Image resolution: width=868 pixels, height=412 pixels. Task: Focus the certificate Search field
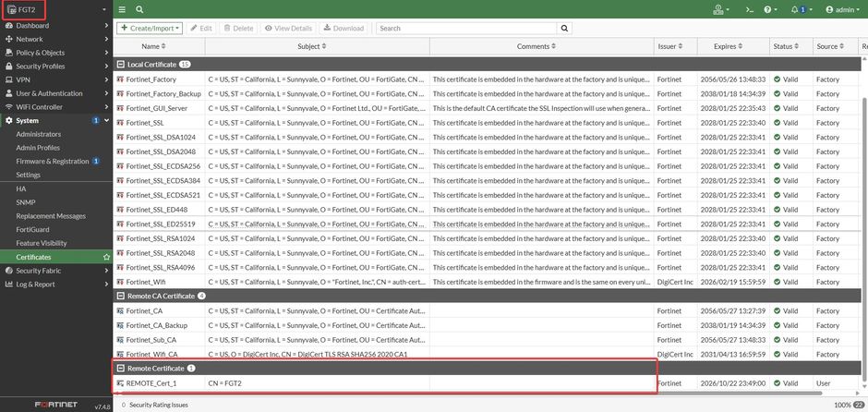pyautogui.click(x=466, y=29)
